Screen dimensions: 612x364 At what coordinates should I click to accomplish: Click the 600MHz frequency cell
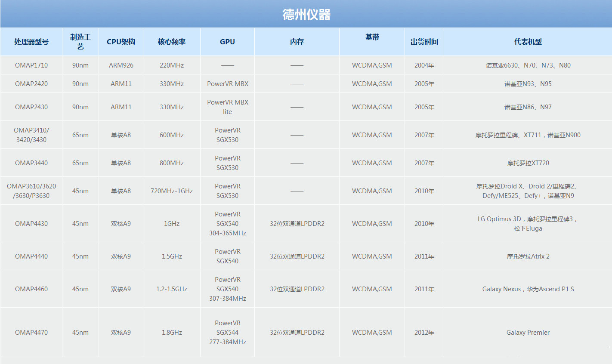pyautogui.click(x=172, y=135)
